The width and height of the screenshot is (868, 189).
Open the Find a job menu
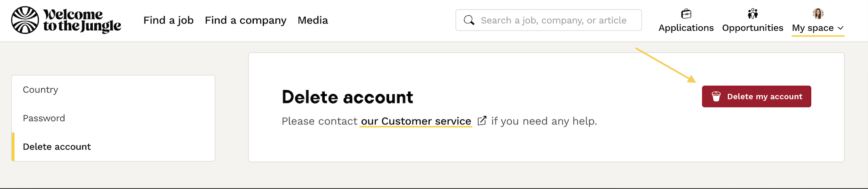click(168, 20)
